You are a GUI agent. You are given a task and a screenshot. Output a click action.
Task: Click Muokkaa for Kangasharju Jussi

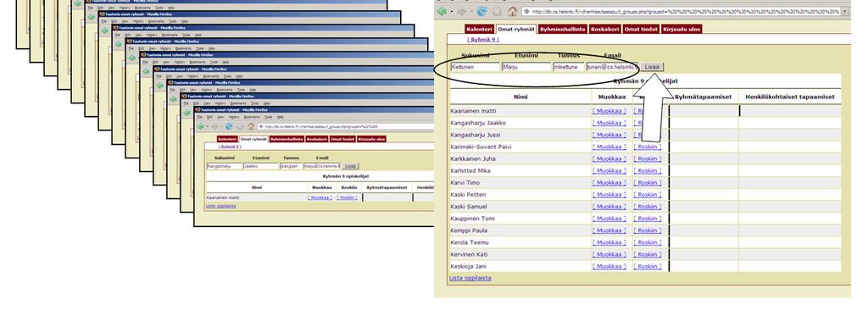coord(609,135)
